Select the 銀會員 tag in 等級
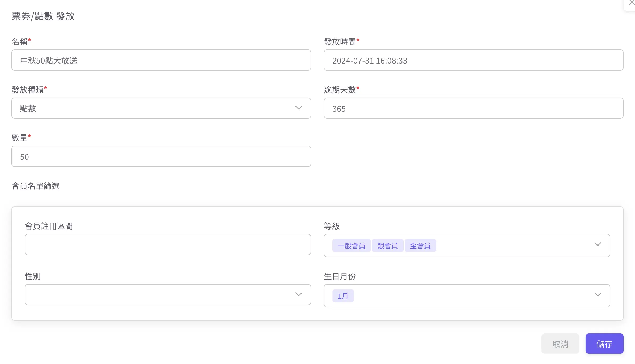The image size is (635, 364). point(387,246)
